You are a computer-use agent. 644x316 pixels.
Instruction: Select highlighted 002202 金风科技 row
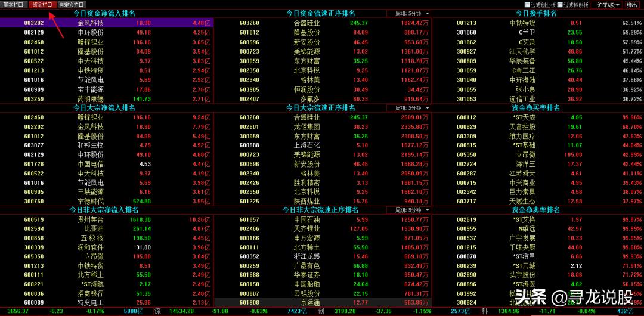[107, 23]
